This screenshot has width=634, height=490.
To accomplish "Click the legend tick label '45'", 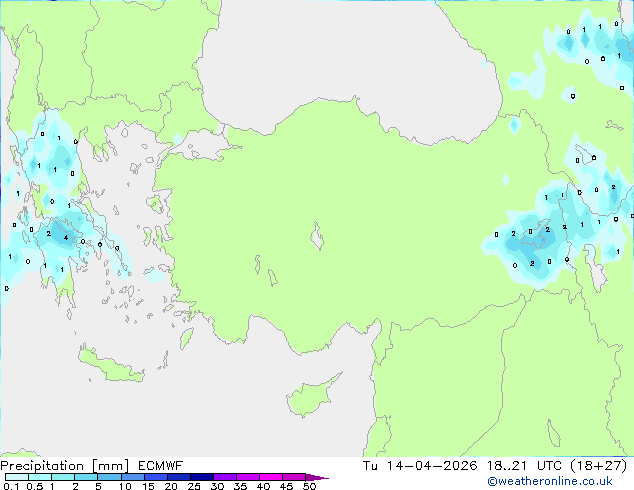I will pyautogui.click(x=286, y=486).
